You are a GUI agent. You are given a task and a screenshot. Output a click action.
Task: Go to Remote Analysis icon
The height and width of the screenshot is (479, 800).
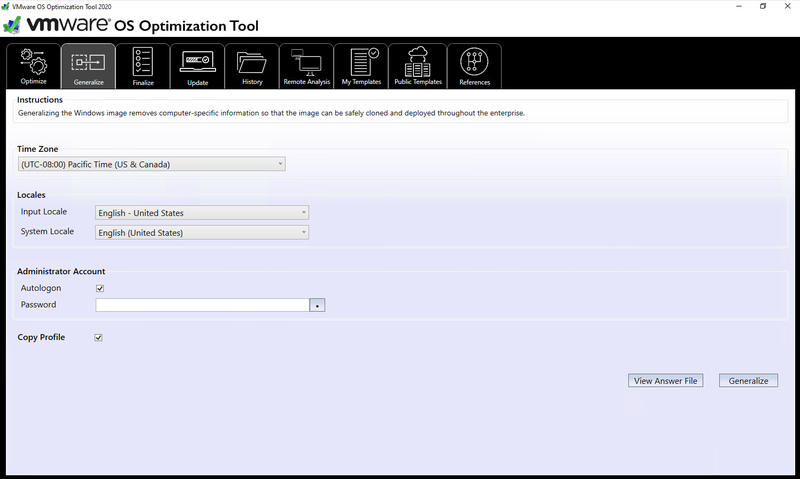click(x=306, y=62)
